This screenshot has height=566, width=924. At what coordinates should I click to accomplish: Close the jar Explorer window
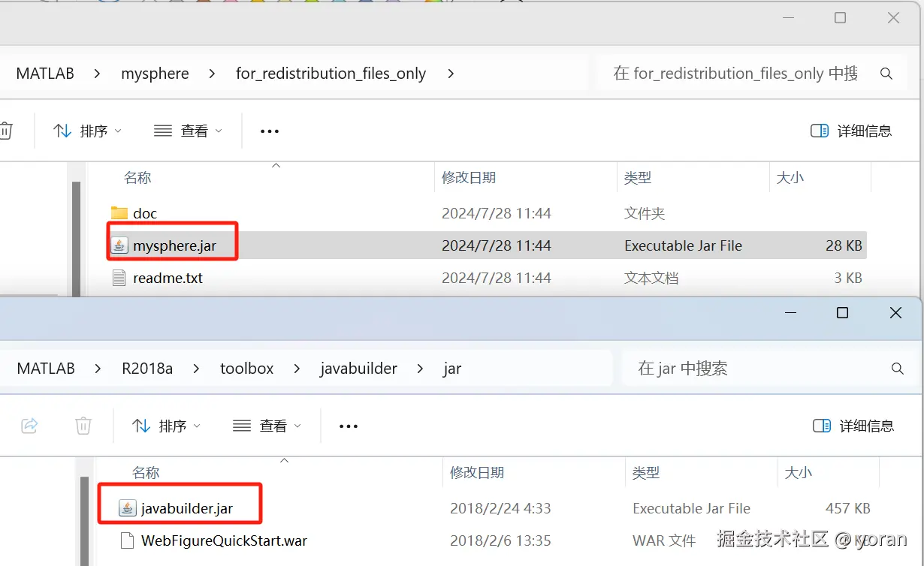pyautogui.click(x=895, y=313)
